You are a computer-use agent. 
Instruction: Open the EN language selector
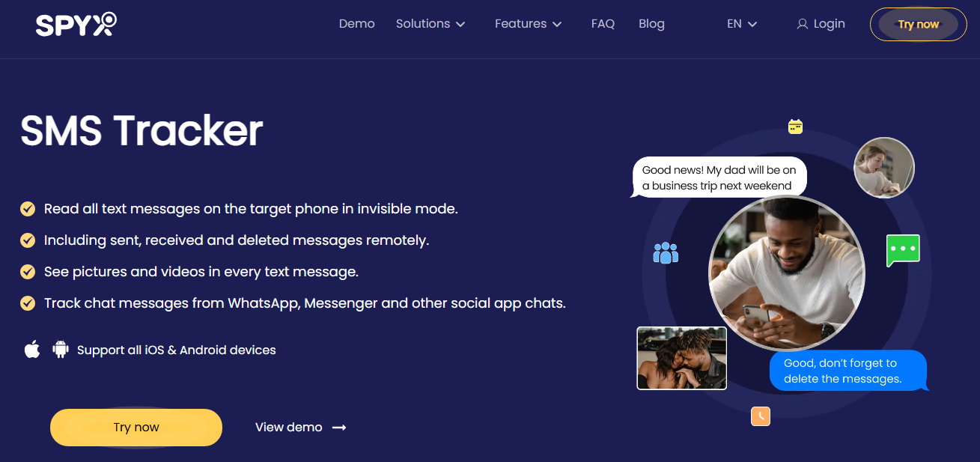(742, 24)
